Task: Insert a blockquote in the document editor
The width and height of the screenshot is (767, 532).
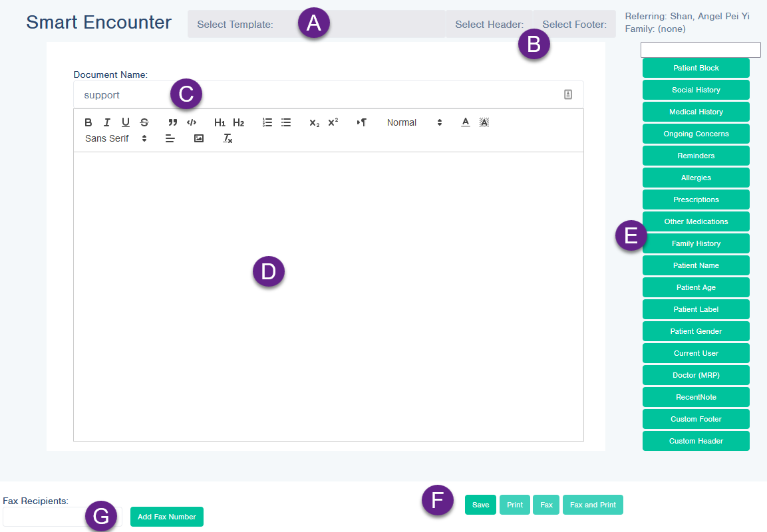Action: (172, 122)
